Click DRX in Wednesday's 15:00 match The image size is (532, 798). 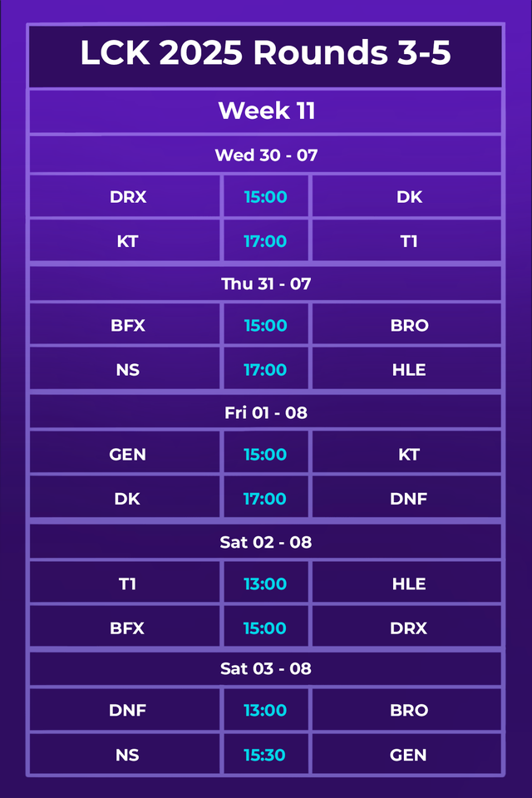pos(127,197)
